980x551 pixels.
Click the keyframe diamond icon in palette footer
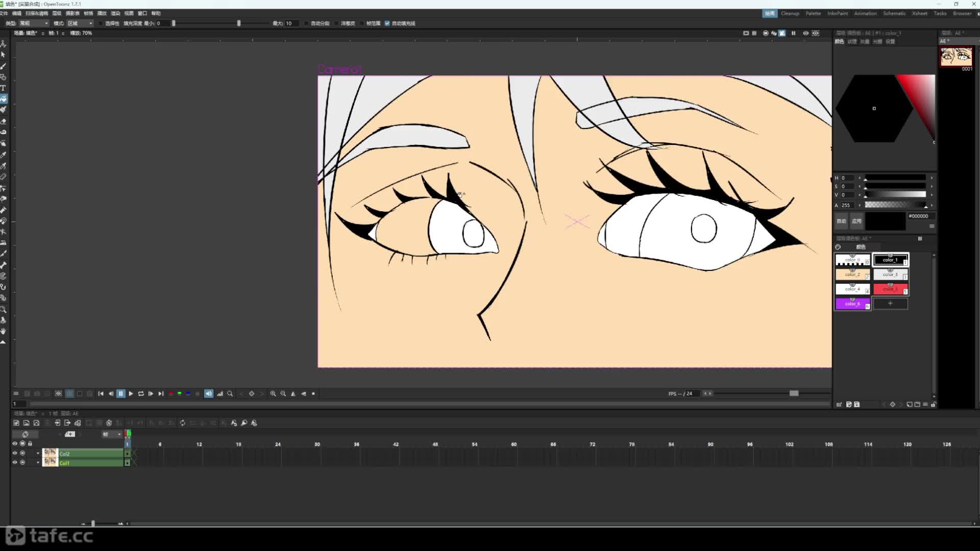pyautogui.click(x=892, y=405)
